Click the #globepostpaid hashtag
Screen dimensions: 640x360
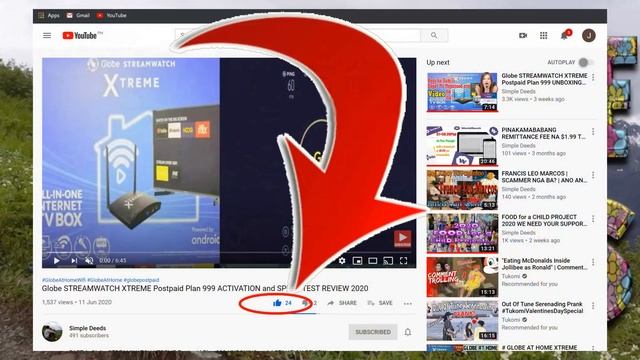coord(141,280)
